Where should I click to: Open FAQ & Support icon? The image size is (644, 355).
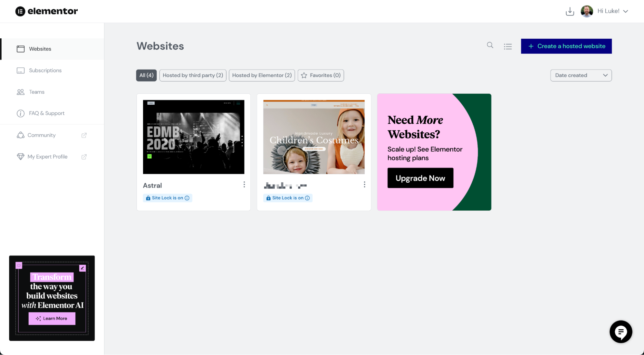pyautogui.click(x=20, y=114)
